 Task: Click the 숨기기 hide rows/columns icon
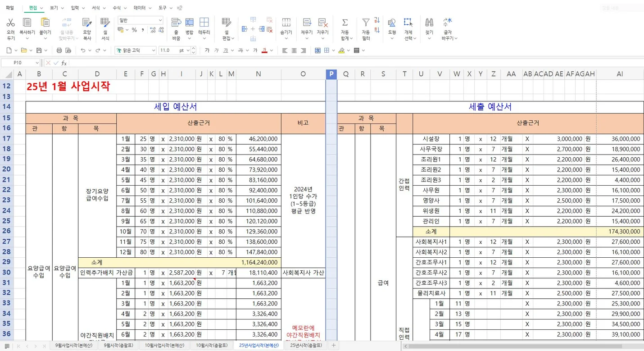click(x=286, y=23)
